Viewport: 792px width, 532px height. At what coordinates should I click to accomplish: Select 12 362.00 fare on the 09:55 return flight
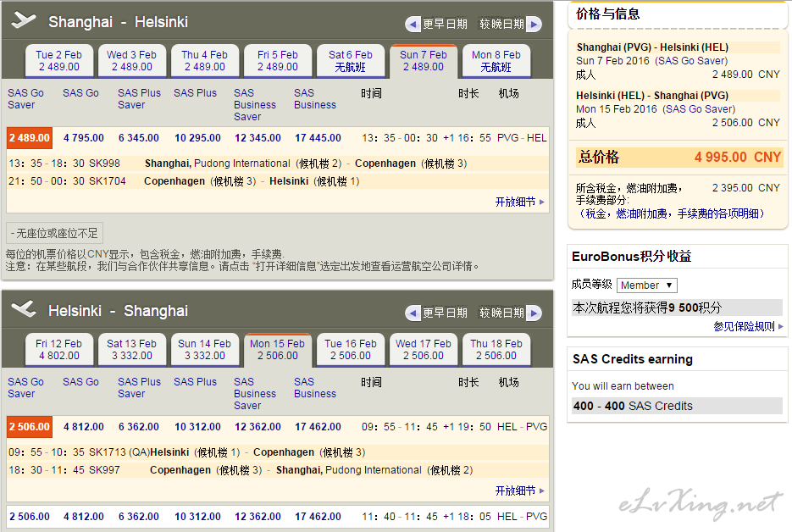click(258, 427)
